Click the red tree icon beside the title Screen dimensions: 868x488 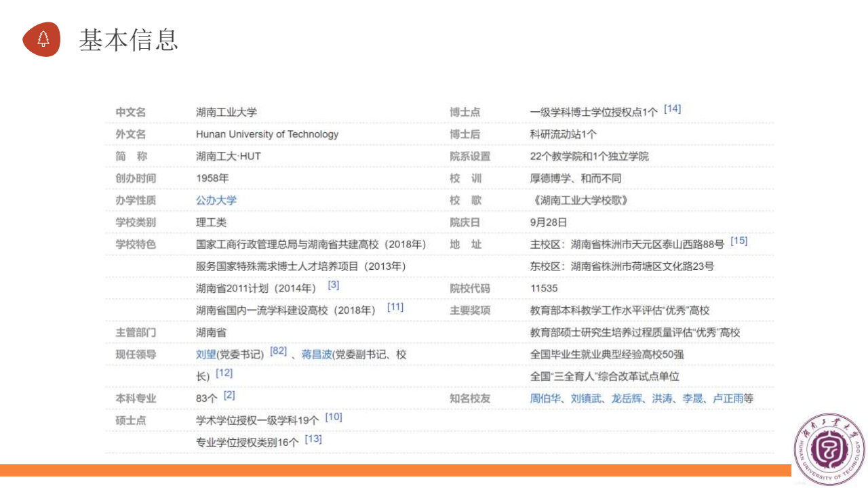pos(42,39)
